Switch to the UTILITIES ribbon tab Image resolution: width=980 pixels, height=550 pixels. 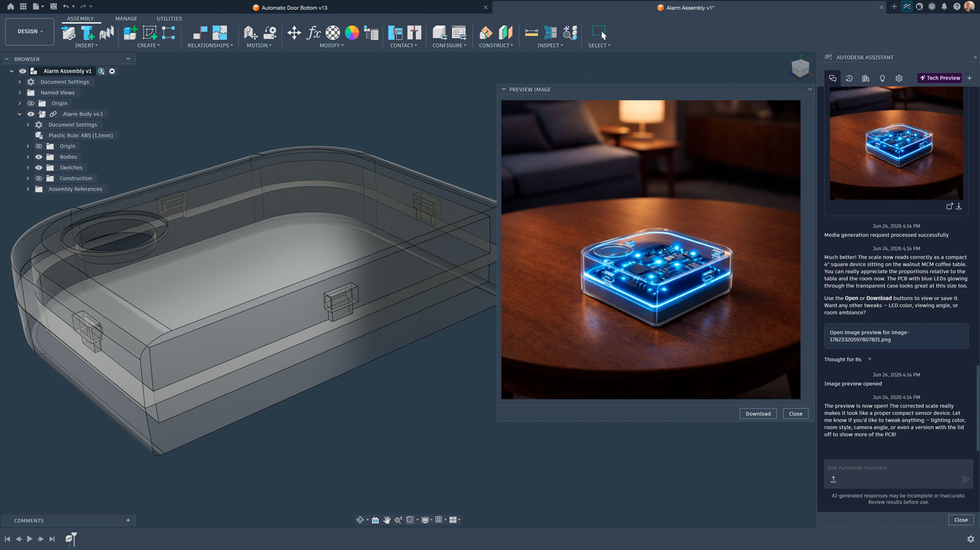(169, 18)
